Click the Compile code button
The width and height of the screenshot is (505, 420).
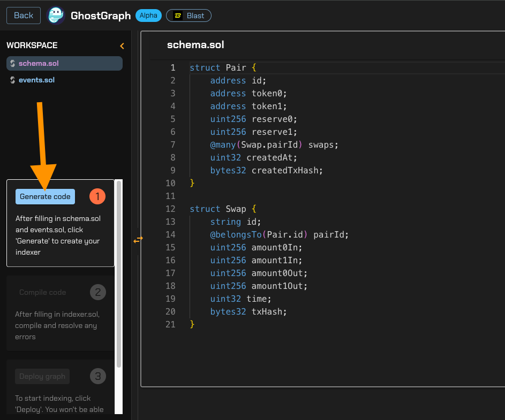click(42, 292)
